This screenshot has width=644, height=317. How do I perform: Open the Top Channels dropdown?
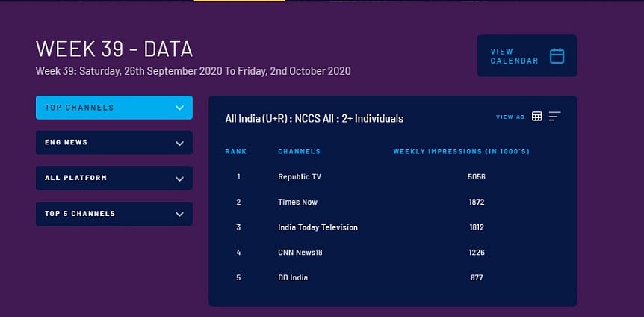(x=114, y=108)
